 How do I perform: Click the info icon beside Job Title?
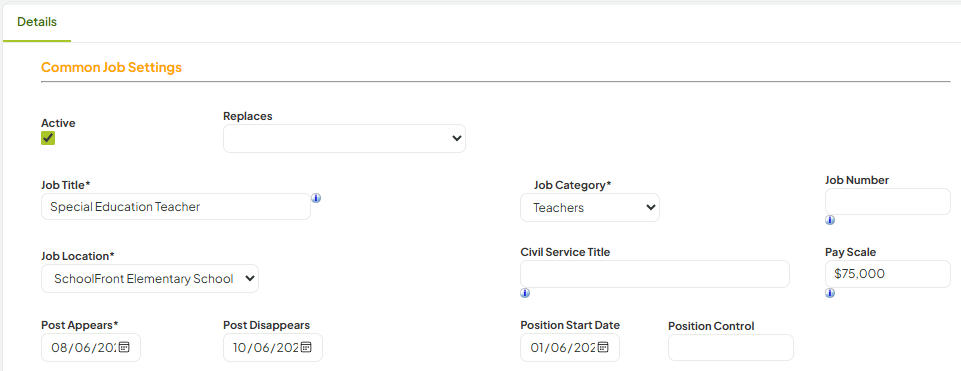(316, 198)
